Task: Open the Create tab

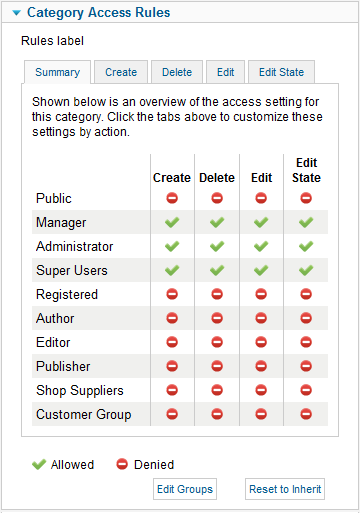Action: click(x=121, y=72)
